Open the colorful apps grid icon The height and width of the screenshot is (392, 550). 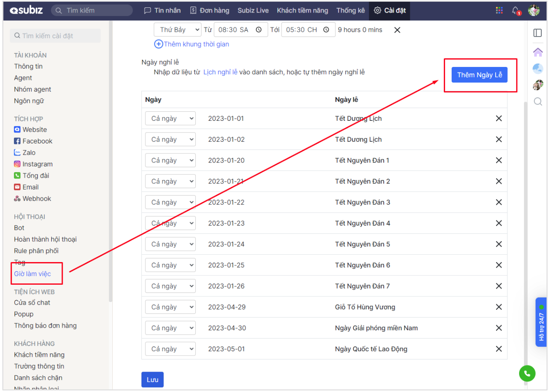click(499, 10)
